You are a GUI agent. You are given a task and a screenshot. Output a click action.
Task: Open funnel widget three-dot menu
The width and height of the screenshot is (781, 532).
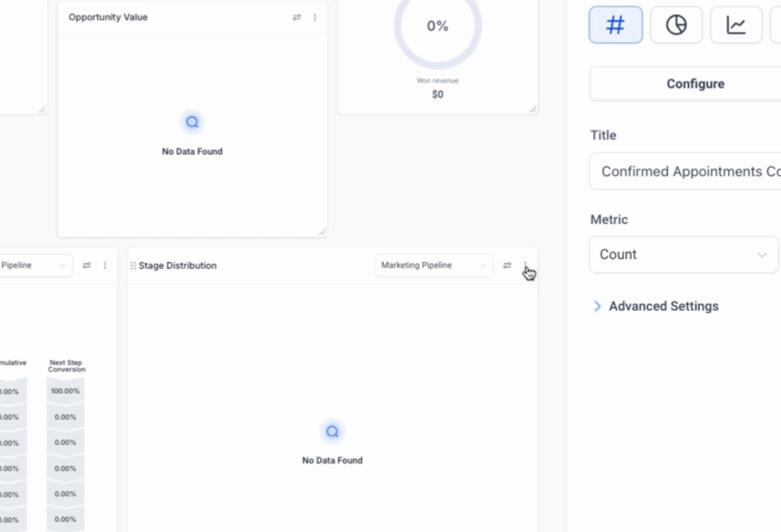(x=105, y=265)
